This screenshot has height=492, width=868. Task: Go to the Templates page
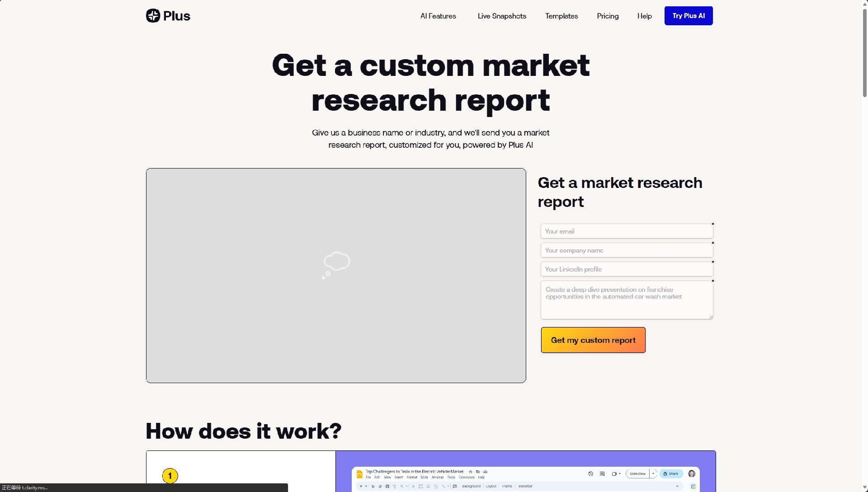point(561,16)
